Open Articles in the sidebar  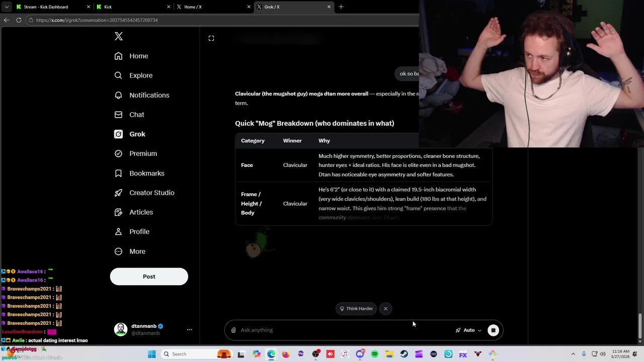click(x=134, y=212)
